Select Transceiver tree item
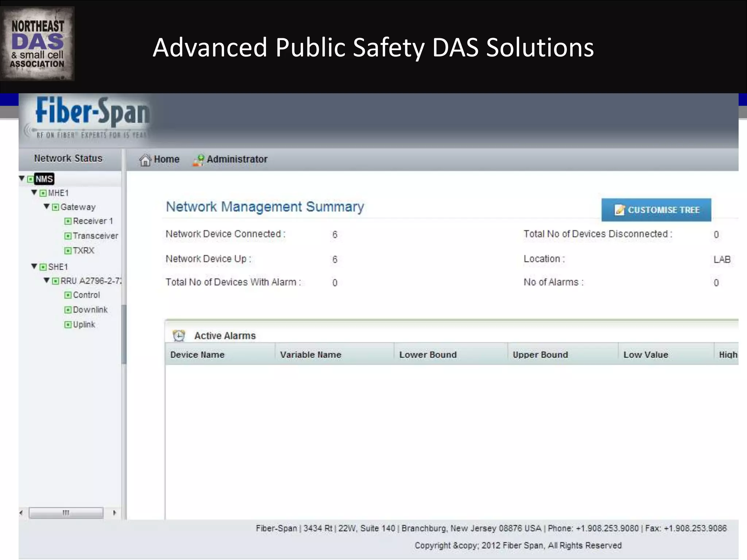 [x=96, y=236]
